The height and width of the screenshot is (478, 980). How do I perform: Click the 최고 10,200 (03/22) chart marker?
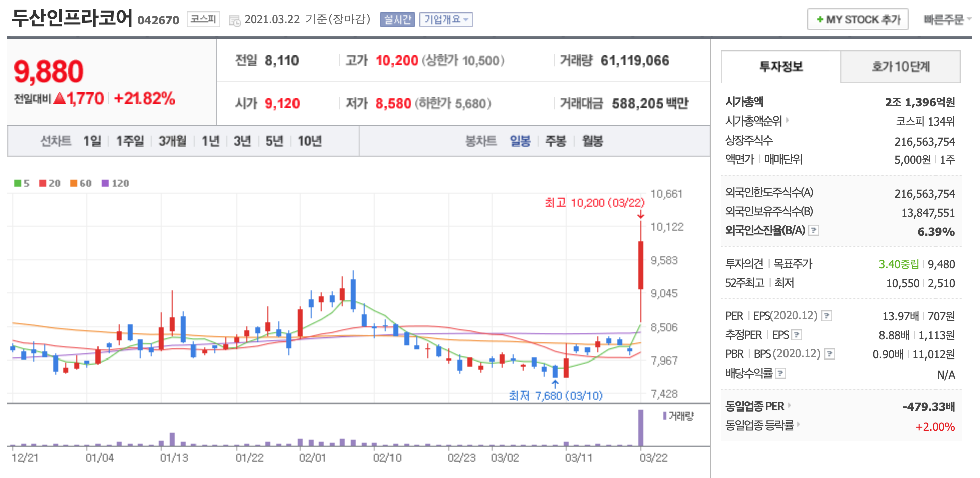(x=595, y=203)
